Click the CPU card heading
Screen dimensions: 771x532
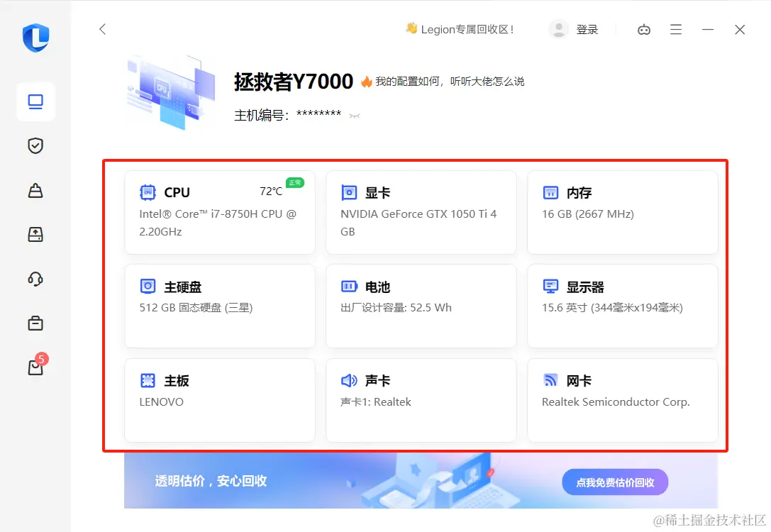(177, 192)
